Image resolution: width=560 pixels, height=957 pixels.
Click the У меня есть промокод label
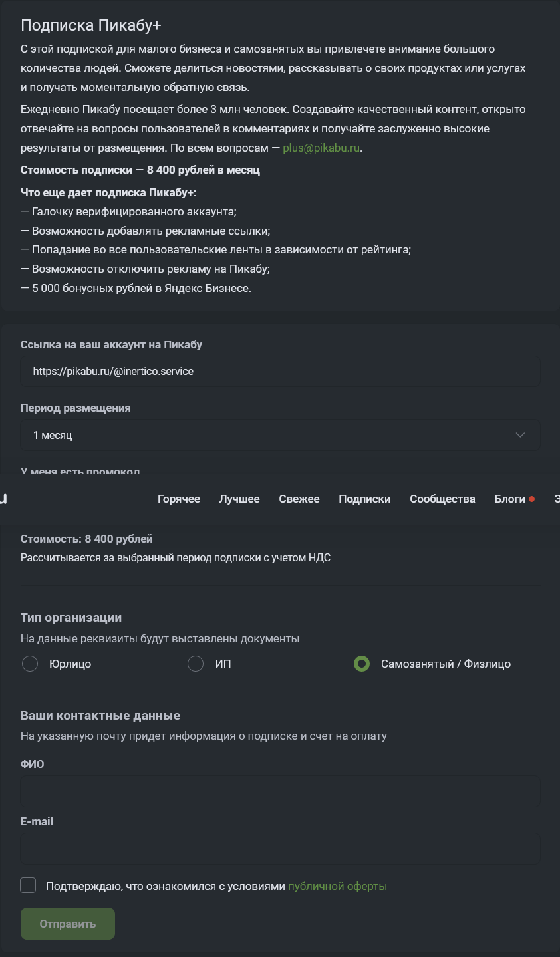(80, 472)
